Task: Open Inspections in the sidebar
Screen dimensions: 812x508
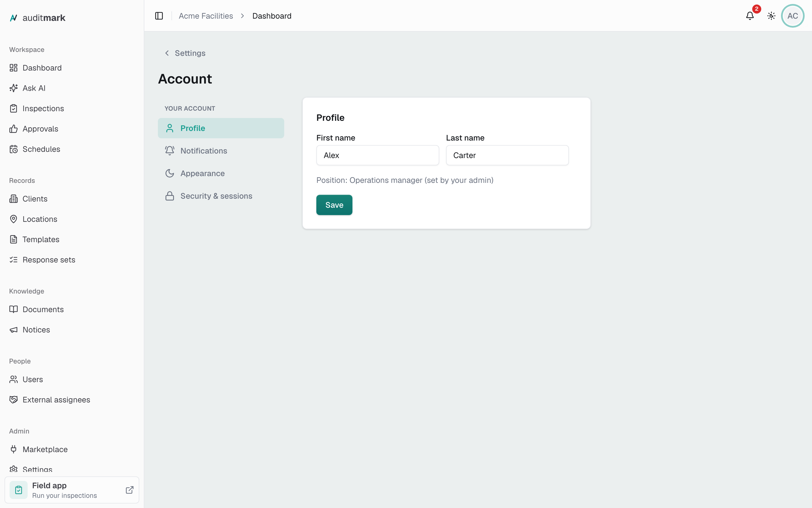Action: point(72,109)
